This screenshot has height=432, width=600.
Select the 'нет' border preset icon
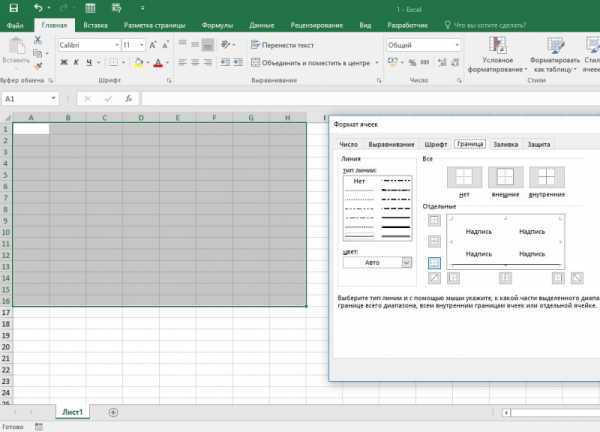click(x=464, y=177)
